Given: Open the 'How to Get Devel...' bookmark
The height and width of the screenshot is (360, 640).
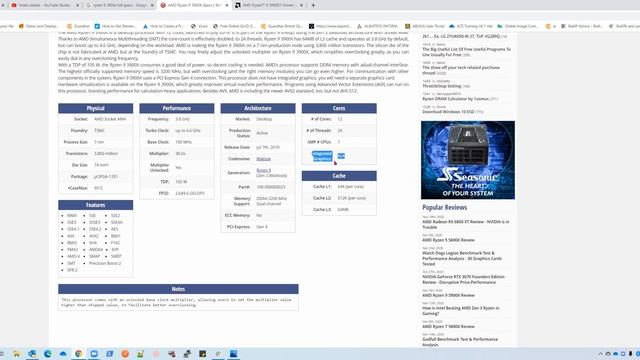Looking at the screenshot, I should (x=115, y=26).
